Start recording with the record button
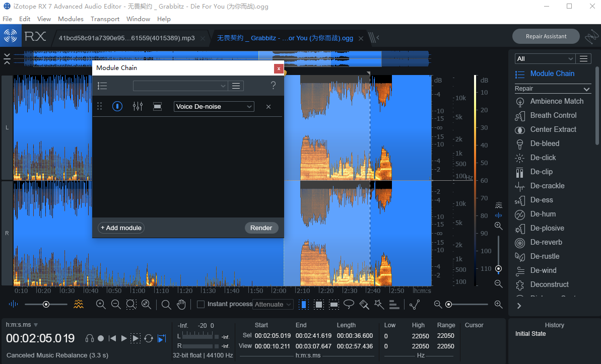The width and height of the screenshot is (601, 364). (x=101, y=338)
